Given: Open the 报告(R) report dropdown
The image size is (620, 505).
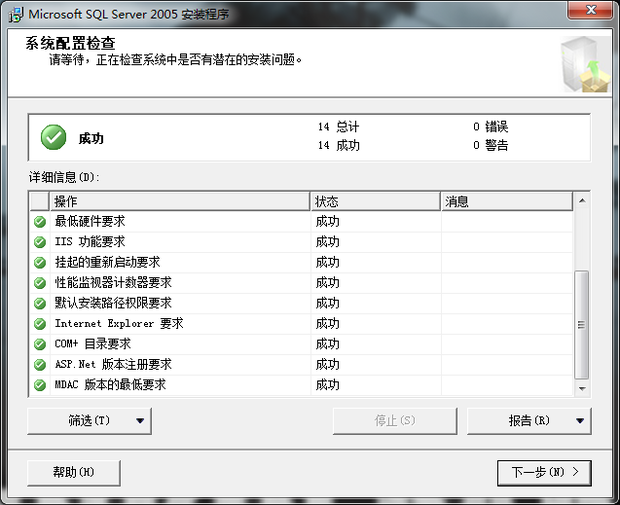Looking at the screenshot, I should coord(529,421).
